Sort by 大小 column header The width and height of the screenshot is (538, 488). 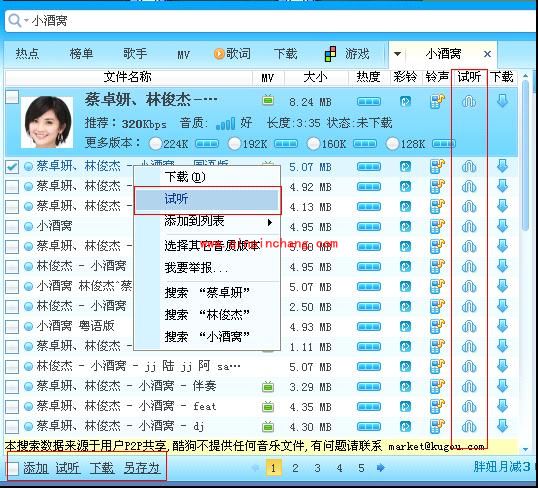tap(316, 77)
